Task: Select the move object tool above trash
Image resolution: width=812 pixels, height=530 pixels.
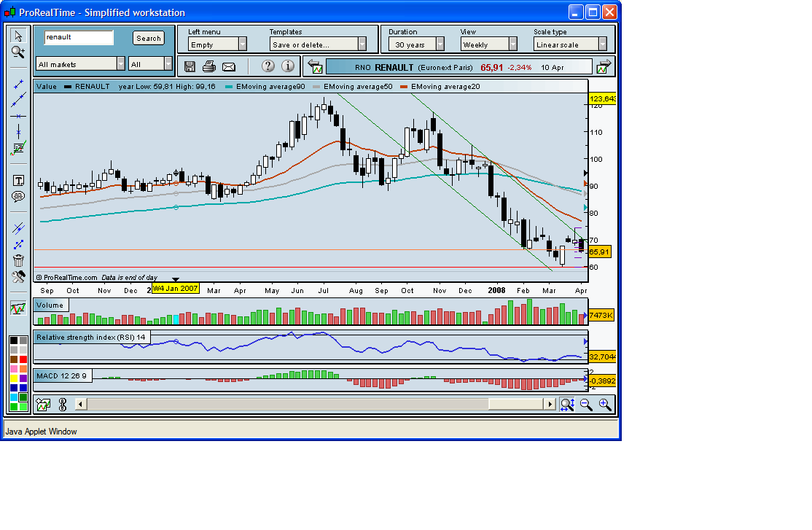Action: click(x=18, y=244)
